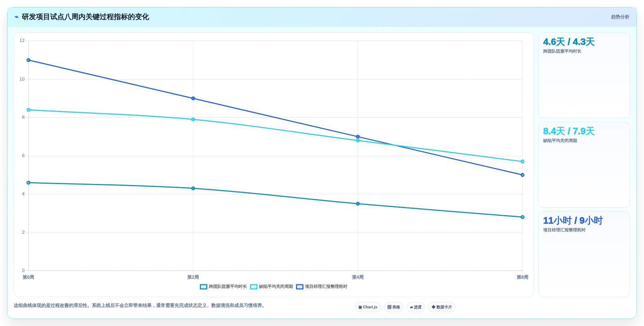Screen dimensions: 644x326
Task: Click the chart title 研发项目试点八周内关键过程指标的变化
Action: [x=85, y=17]
